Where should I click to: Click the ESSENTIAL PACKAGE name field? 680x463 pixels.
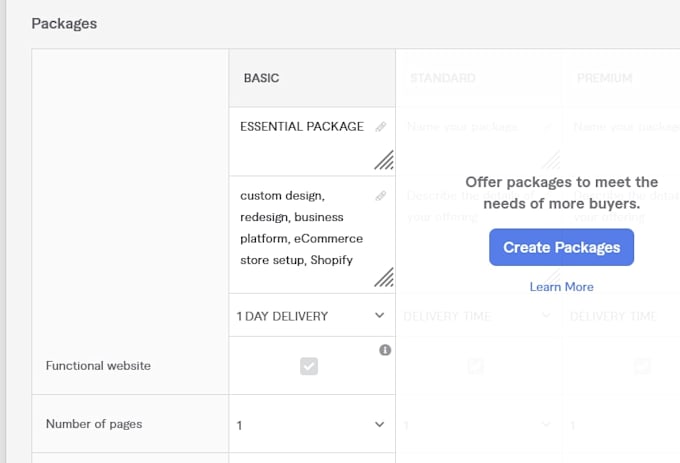[x=312, y=142]
